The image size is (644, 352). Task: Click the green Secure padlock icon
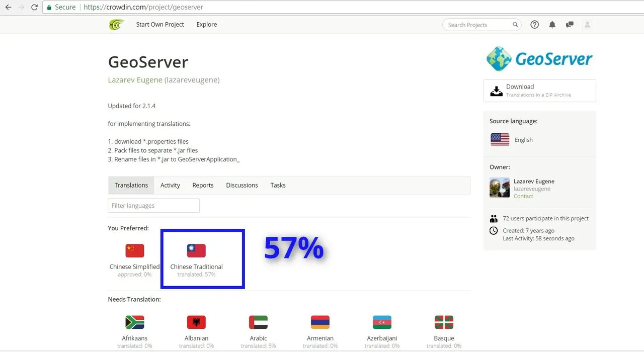pos(49,8)
